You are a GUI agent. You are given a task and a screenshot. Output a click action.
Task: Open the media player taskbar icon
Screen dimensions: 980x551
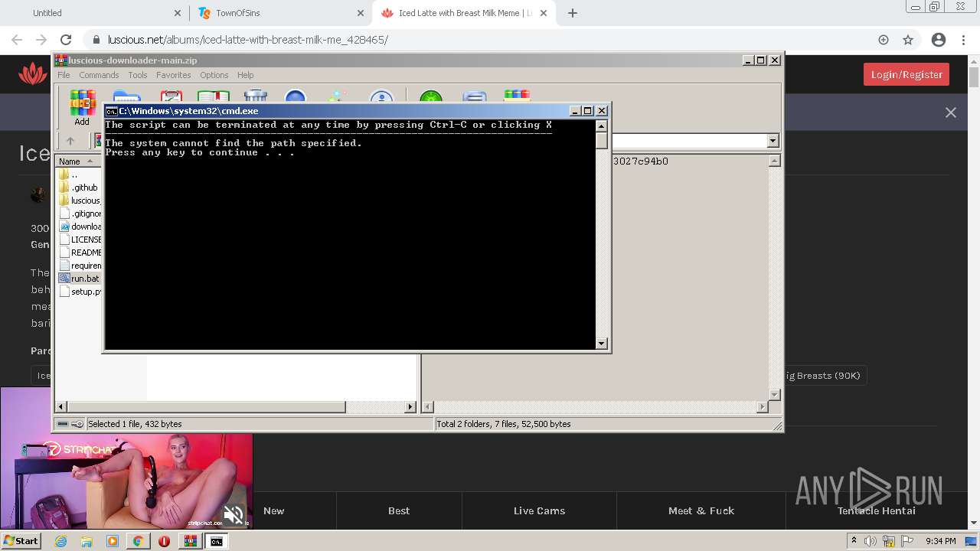113,541
